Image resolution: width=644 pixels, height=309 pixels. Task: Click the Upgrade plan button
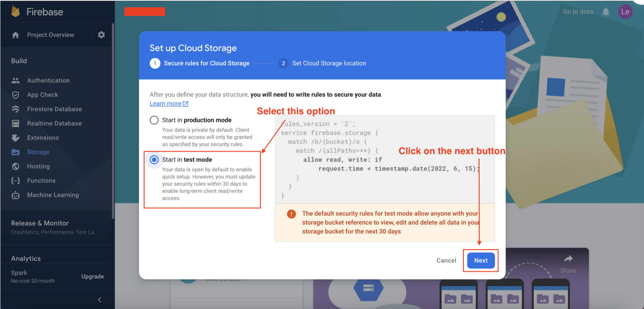pyautogui.click(x=92, y=277)
